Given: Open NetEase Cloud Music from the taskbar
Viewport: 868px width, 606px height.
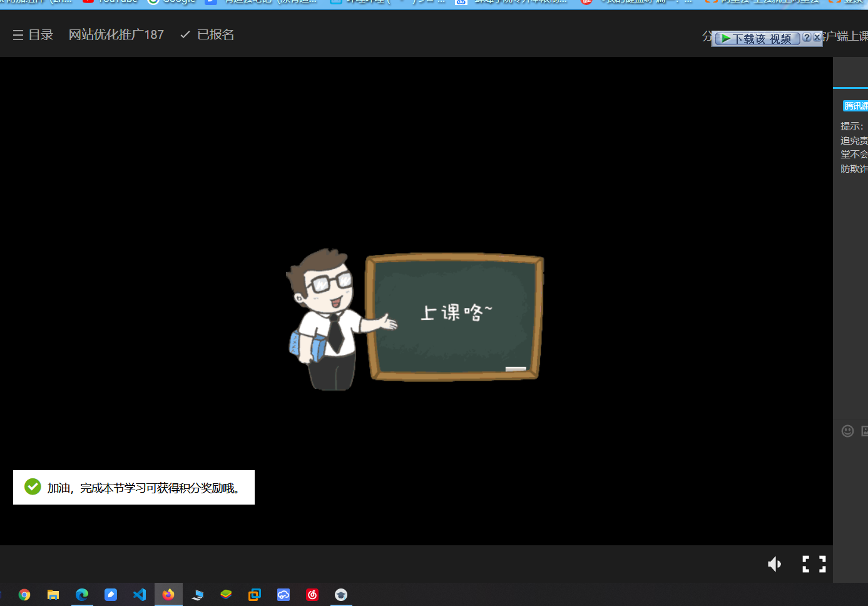Looking at the screenshot, I should coord(312,595).
